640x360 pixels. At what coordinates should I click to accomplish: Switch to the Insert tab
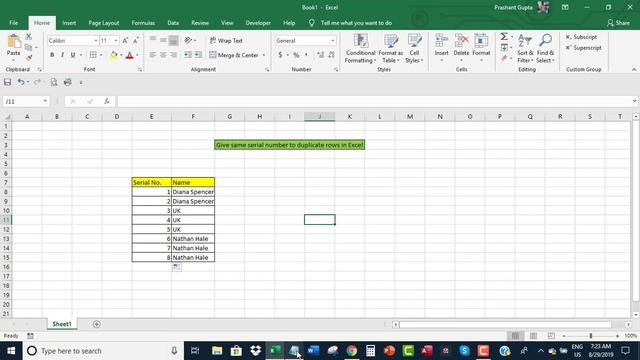[69, 23]
